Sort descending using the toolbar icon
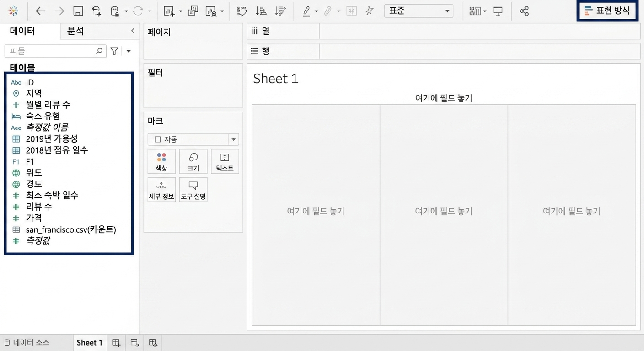This screenshot has height=351, width=644. (280, 11)
